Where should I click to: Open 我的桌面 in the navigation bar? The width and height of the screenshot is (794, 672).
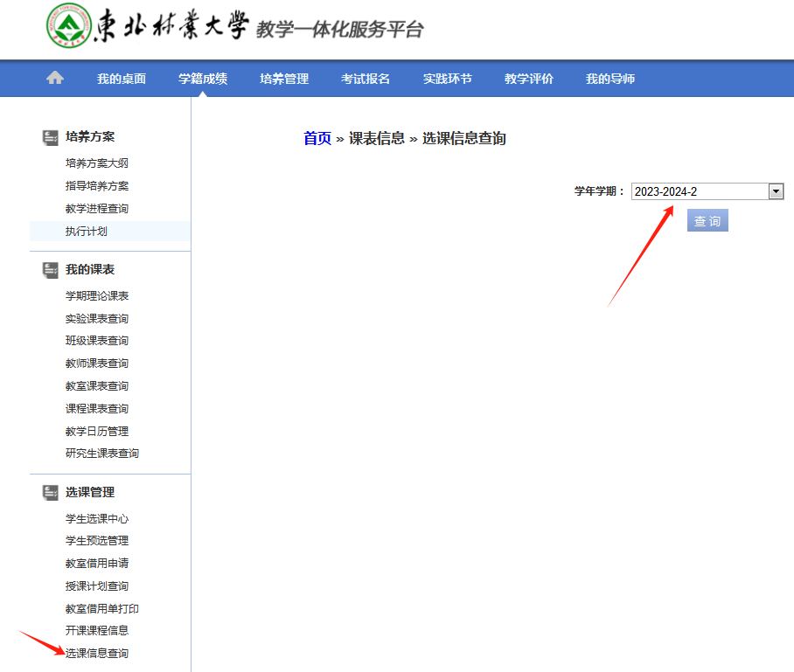point(122,79)
